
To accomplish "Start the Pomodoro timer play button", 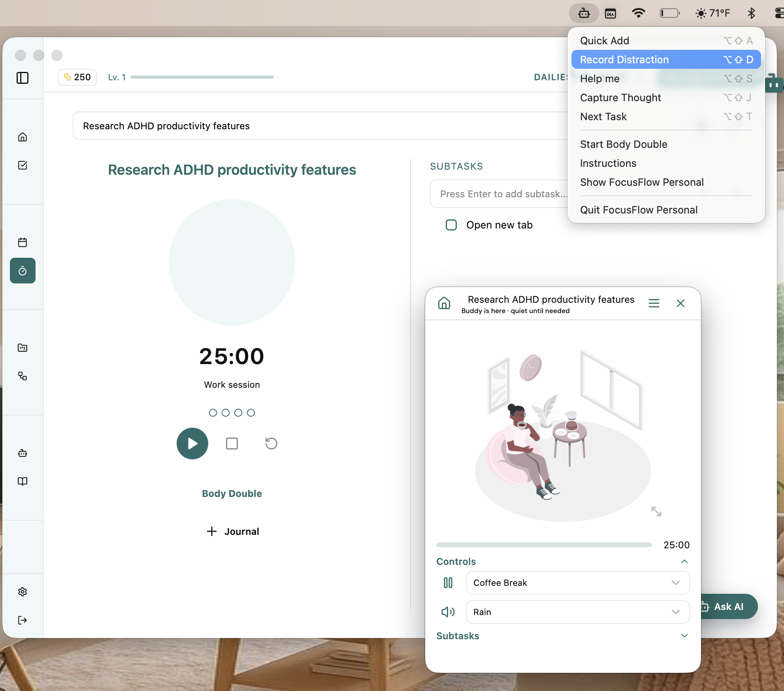I will [x=192, y=444].
